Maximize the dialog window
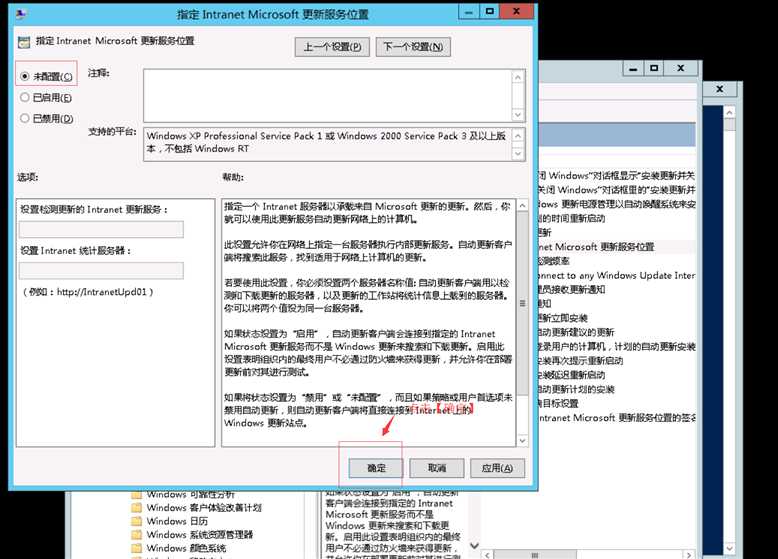 490,12
